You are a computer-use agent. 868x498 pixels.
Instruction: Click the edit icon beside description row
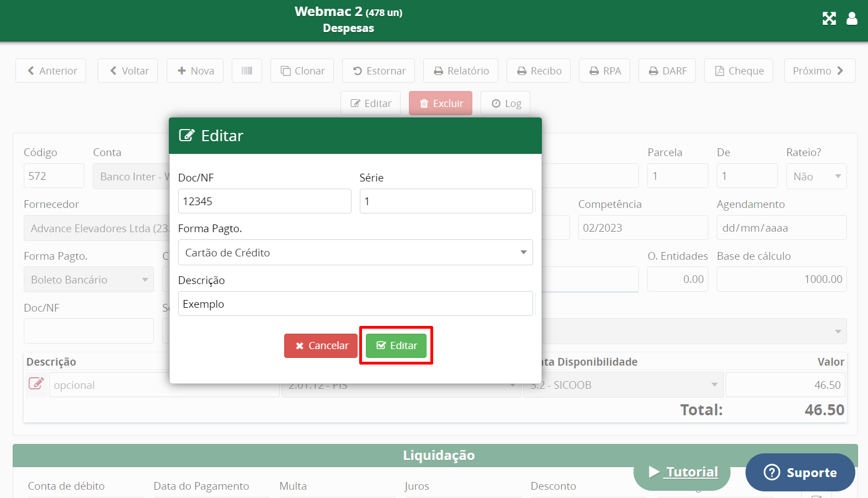[36, 383]
